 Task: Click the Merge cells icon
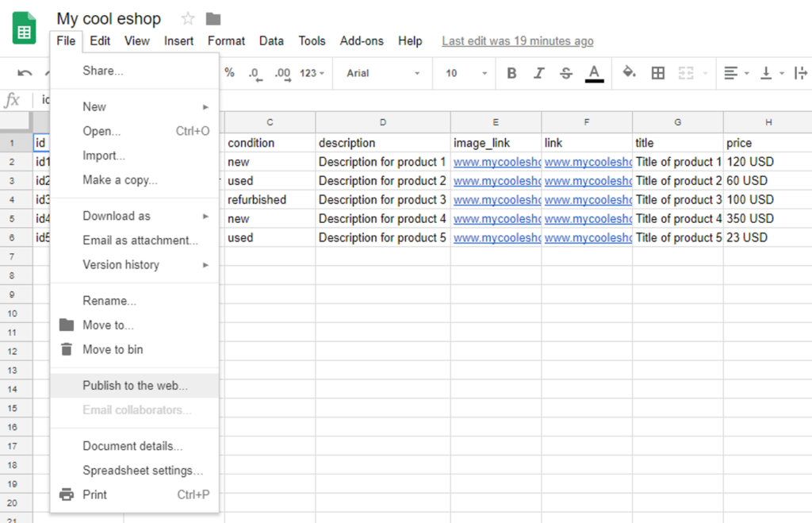point(686,73)
